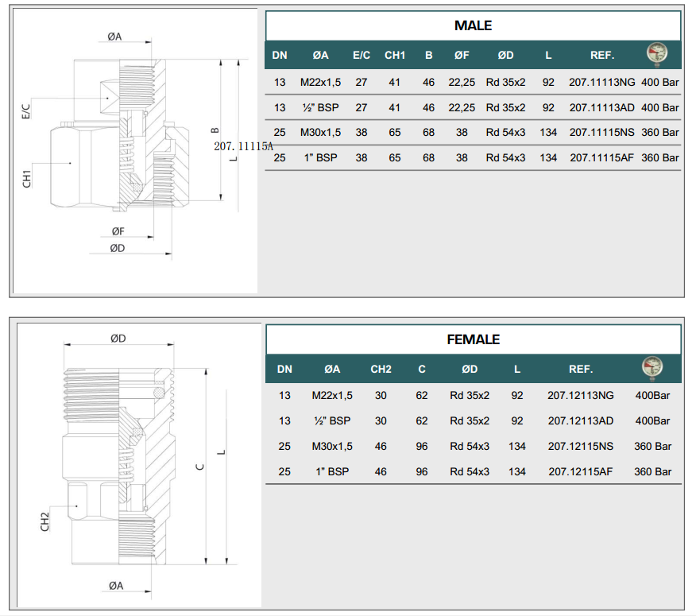This screenshot has width=696, height=616.
Task: Click the ØF column header
Action: pyautogui.click(x=462, y=56)
